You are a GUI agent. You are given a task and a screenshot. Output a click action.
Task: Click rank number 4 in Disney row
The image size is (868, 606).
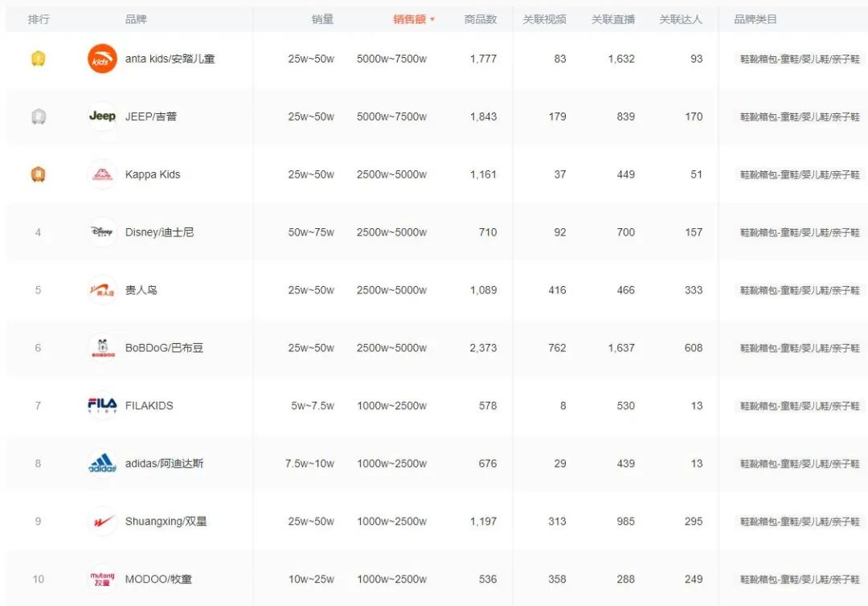click(38, 232)
